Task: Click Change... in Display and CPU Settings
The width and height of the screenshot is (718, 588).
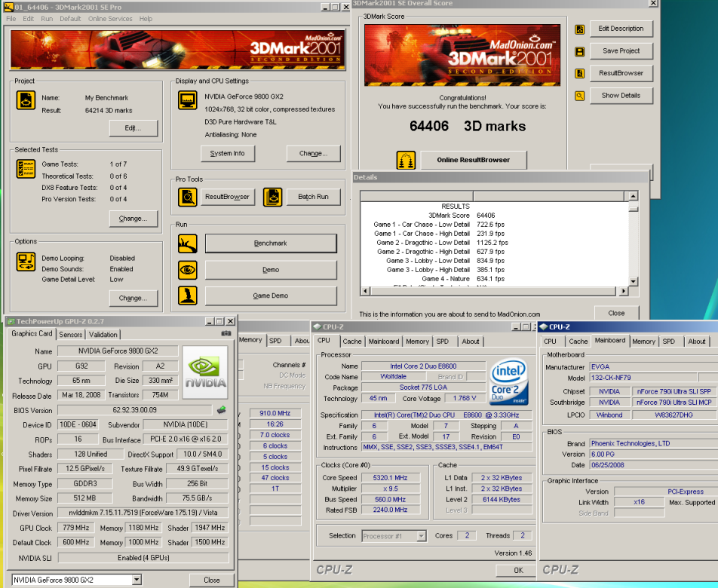Action: click(313, 153)
